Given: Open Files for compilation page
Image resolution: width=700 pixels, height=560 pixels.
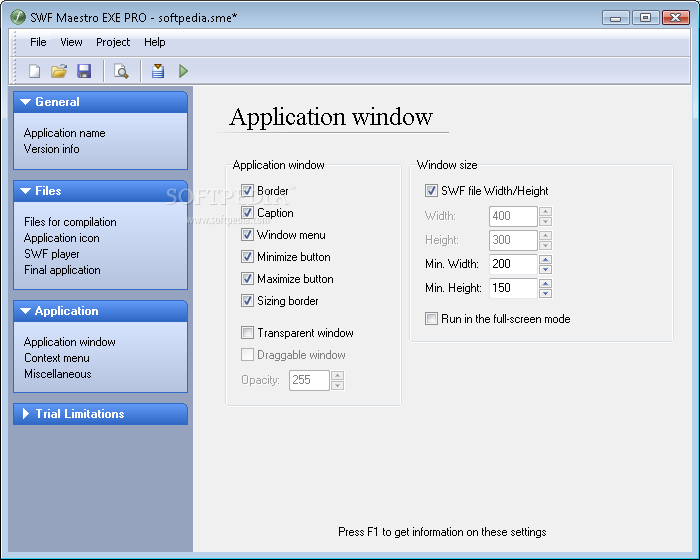Looking at the screenshot, I should point(70,222).
